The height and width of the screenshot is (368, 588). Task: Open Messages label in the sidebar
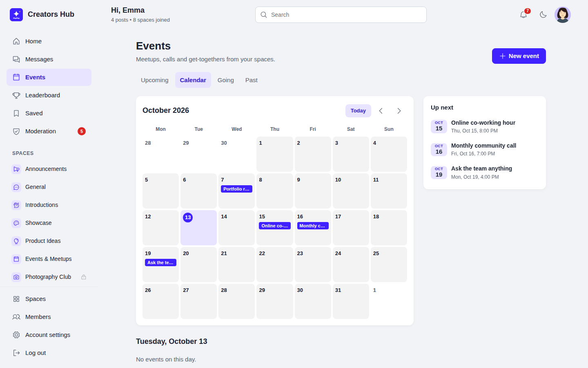pyautogui.click(x=39, y=59)
